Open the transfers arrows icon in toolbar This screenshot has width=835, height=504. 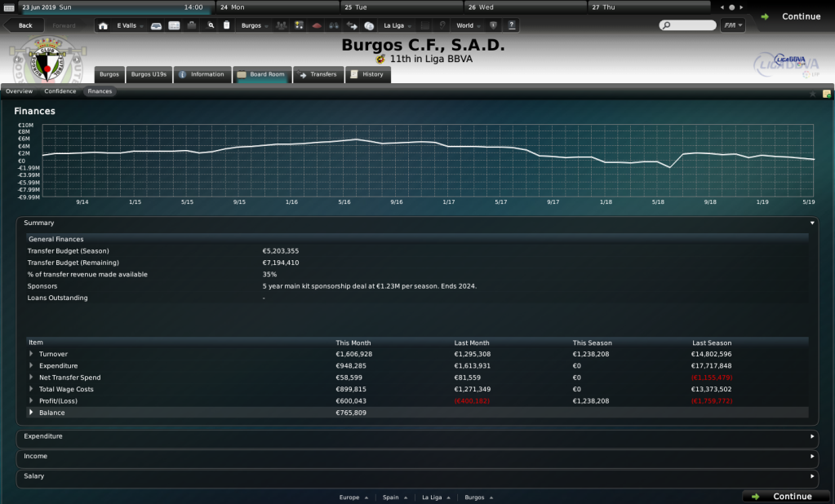click(352, 25)
